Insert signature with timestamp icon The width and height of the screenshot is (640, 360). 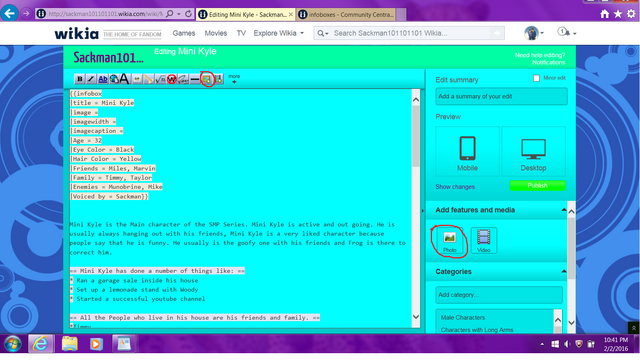[183, 79]
